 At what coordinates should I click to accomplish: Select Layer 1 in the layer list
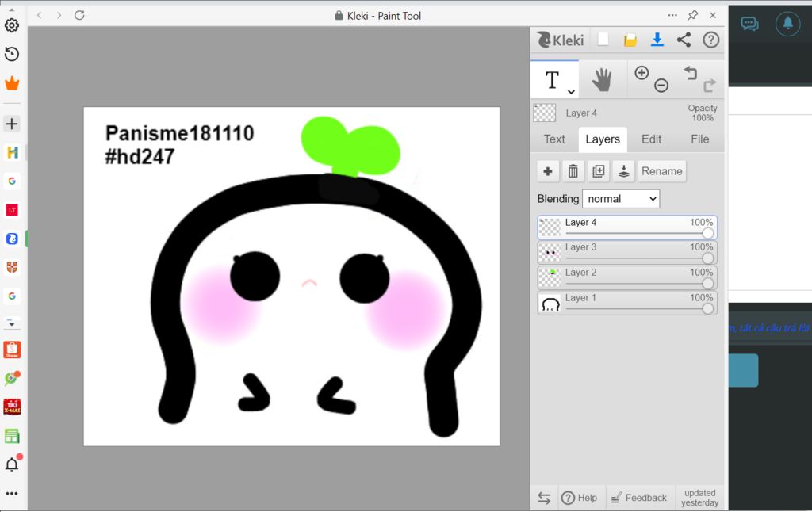click(x=627, y=304)
